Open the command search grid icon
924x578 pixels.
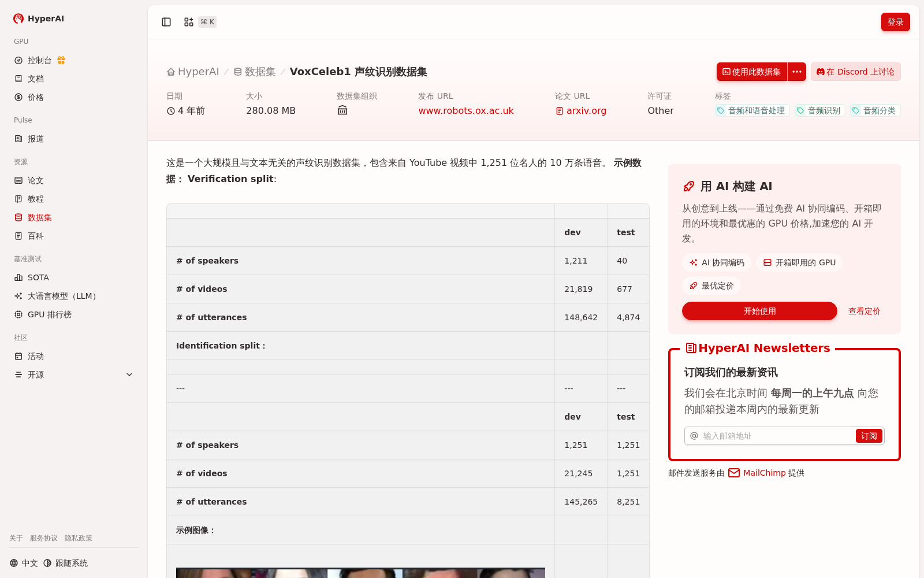(x=189, y=22)
